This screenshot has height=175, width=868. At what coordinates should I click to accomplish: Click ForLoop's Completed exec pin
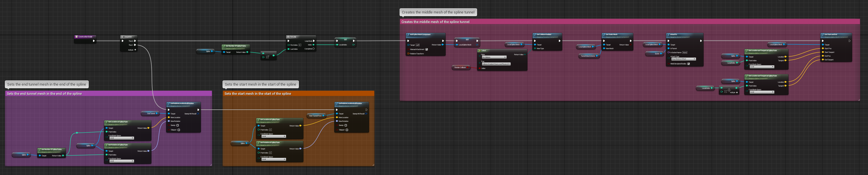point(314,49)
